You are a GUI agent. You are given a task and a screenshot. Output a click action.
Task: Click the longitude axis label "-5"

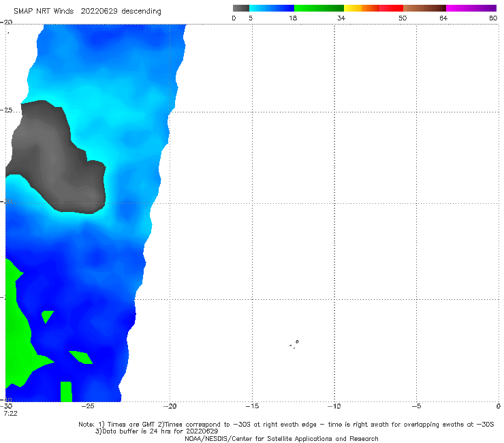coord(416,406)
